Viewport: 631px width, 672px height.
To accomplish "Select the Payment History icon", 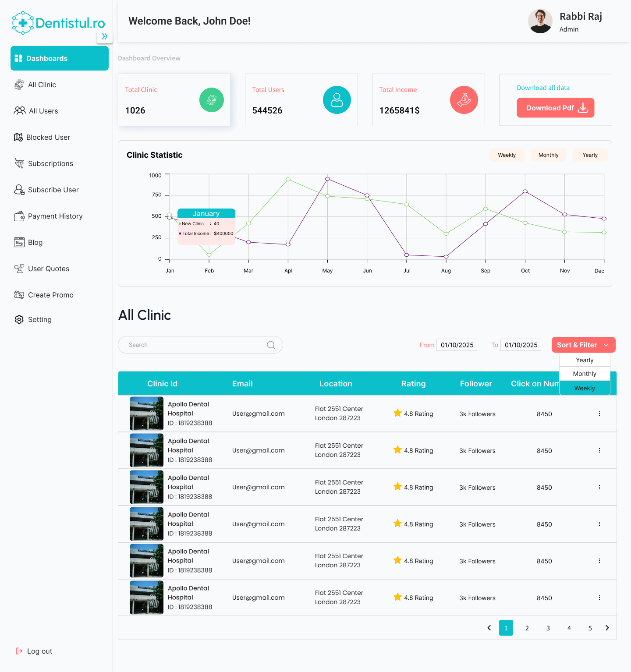I will [x=19, y=216].
